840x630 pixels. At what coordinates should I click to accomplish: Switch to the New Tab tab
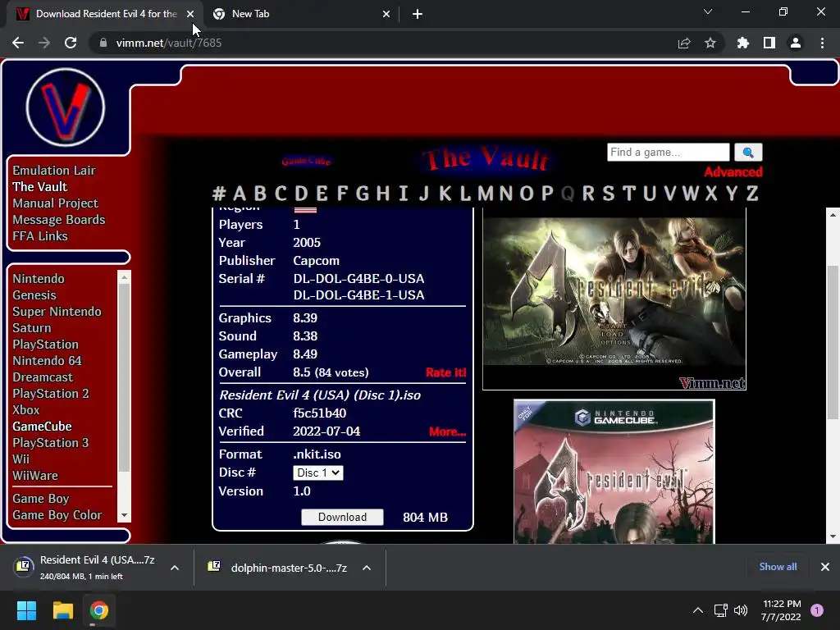coord(250,14)
